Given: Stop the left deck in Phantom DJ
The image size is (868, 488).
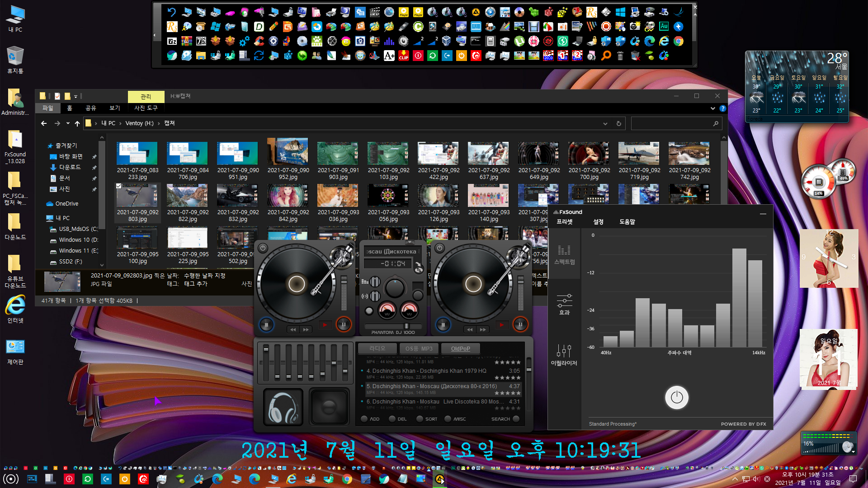Looking at the screenshot, I should [x=266, y=324].
